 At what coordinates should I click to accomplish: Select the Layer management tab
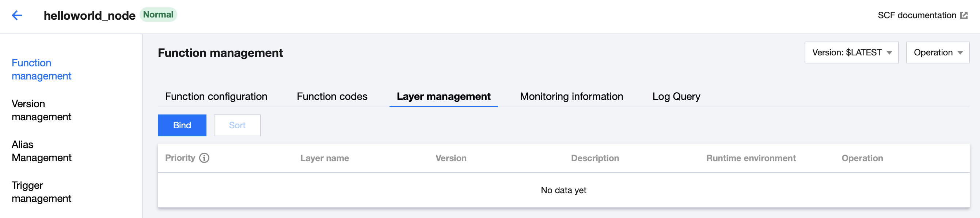point(443,97)
